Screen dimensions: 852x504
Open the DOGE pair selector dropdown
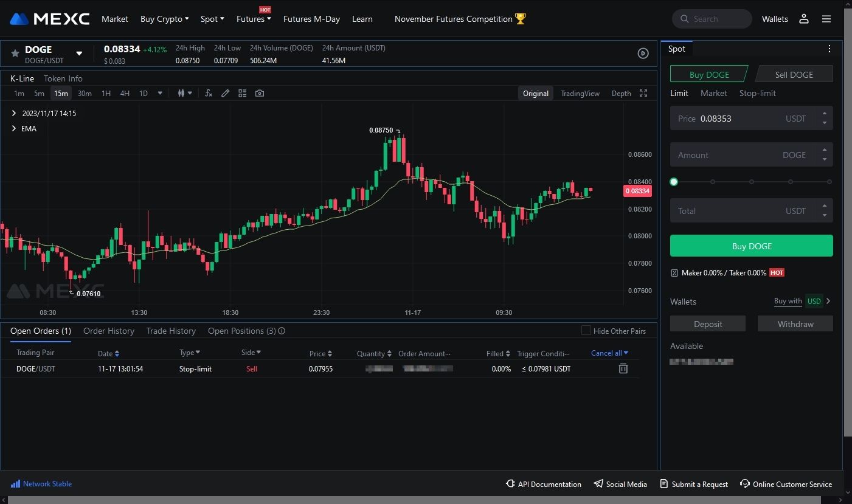pos(79,54)
